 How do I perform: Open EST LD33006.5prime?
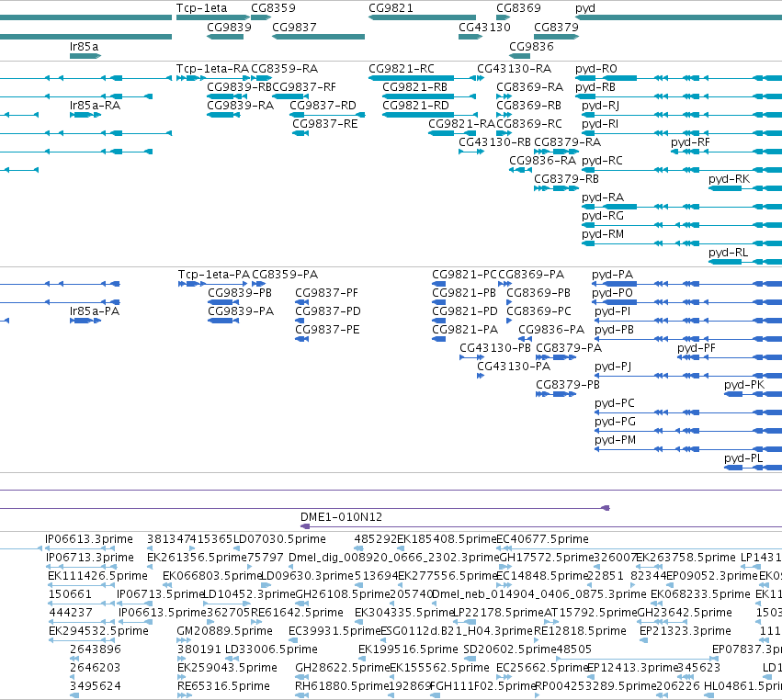271,649
